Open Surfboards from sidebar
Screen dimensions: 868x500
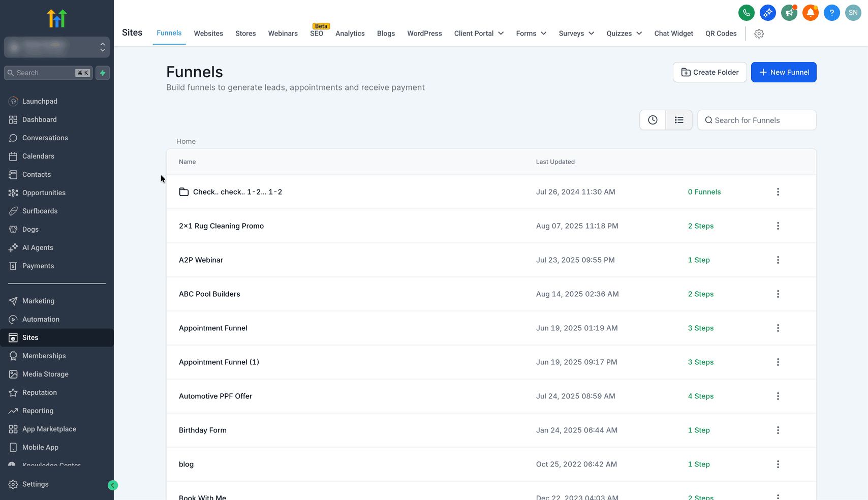pos(57,211)
